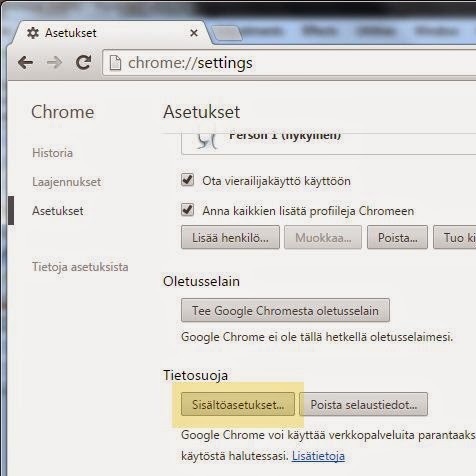
Task: Reload the settings page
Action: click(83, 62)
